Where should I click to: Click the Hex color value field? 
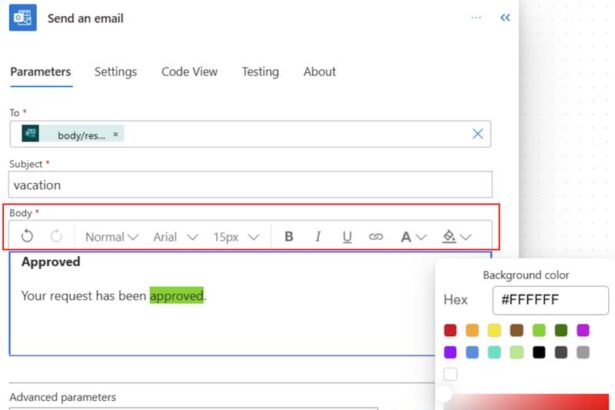549,300
